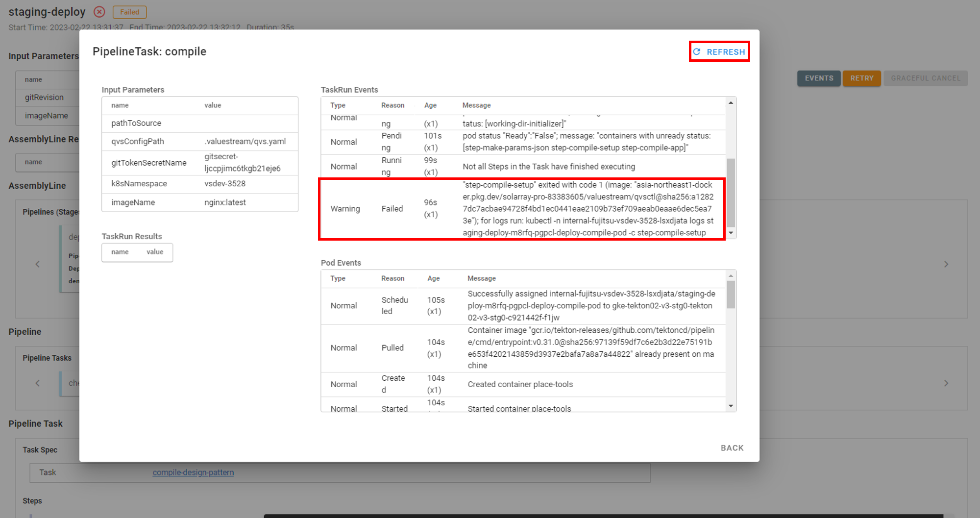Viewport: 980px width, 518px height.
Task: Click the red failed status icon beside staging-deploy
Action: [99, 12]
